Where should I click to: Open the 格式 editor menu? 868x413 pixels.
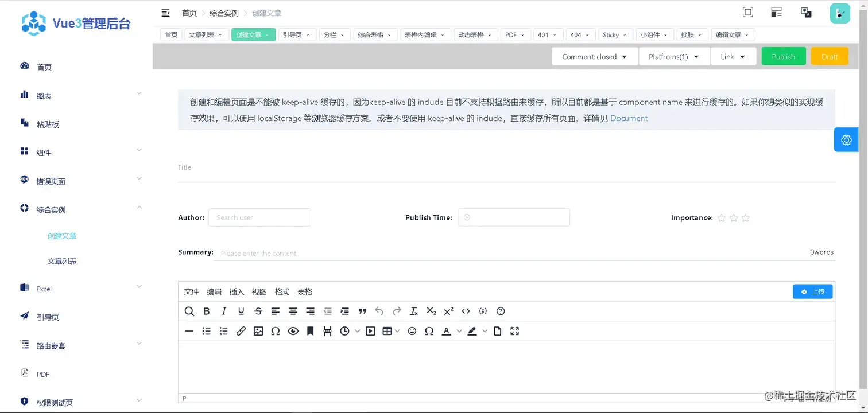282,291
